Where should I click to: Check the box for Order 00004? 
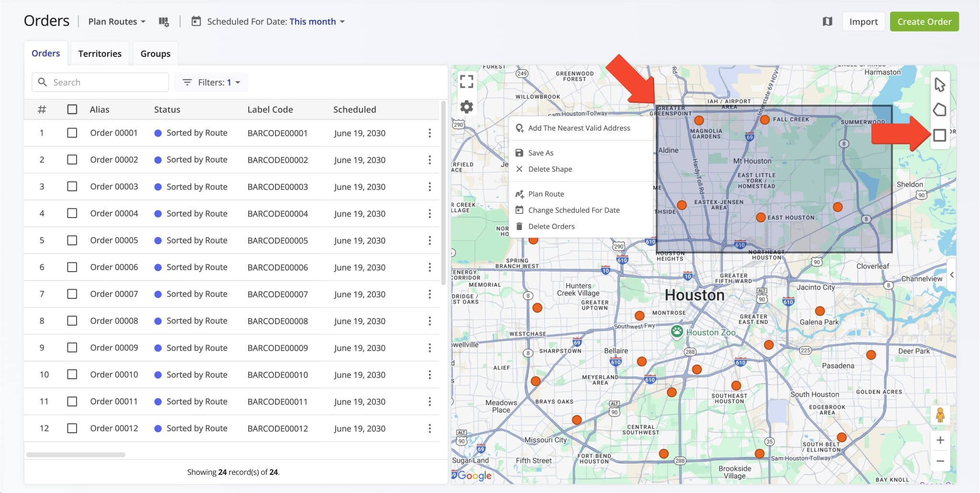pos(72,213)
